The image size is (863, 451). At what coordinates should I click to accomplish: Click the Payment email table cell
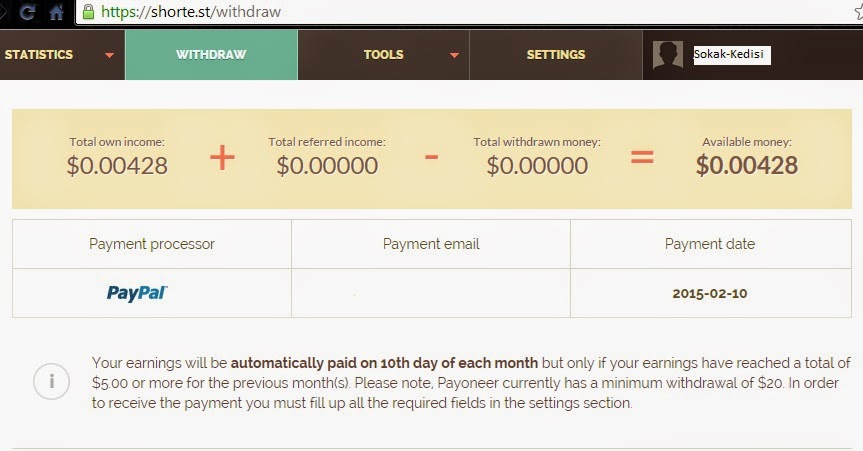tap(431, 293)
